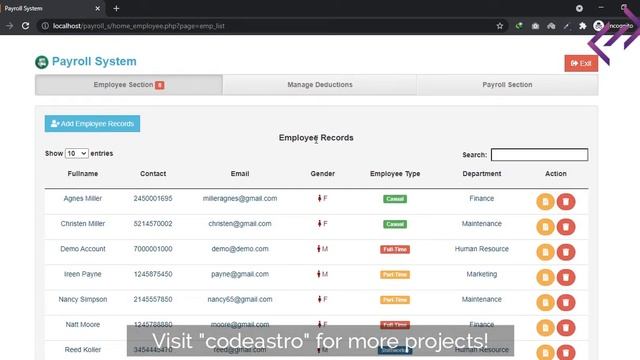Reload the page in the browser
This screenshot has width=640, height=360.
pos(25,26)
